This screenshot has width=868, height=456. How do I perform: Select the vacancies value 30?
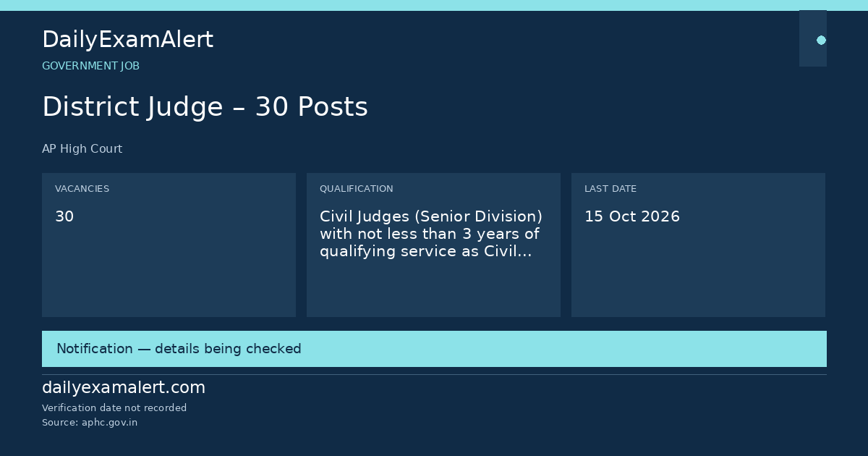pos(64,216)
